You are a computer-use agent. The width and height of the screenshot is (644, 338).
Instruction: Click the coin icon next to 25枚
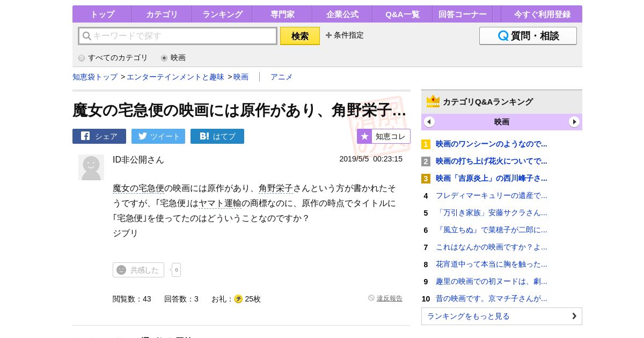pos(238,299)
